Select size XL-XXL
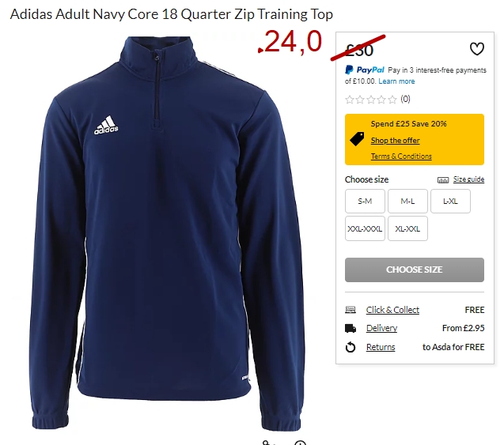The image size is (504, 445). 407,228
